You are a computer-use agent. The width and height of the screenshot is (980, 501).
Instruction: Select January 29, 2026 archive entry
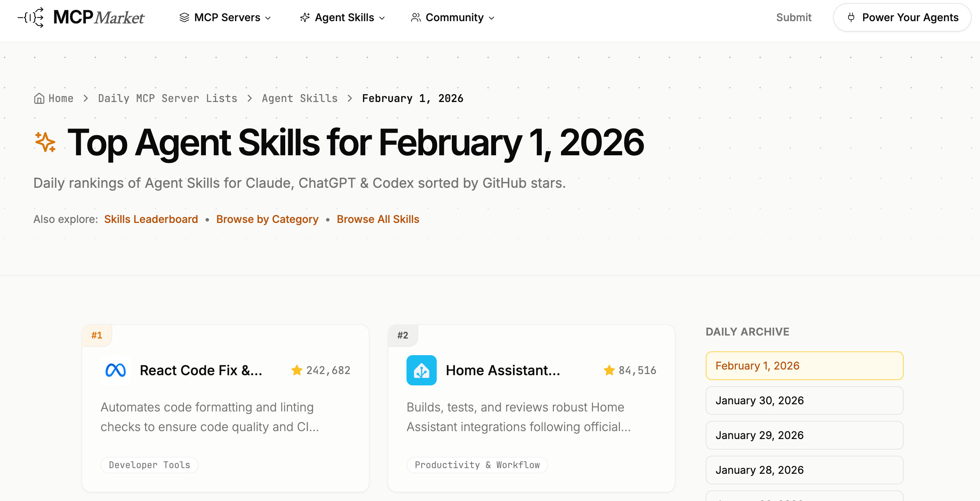(x=804, y=435)
